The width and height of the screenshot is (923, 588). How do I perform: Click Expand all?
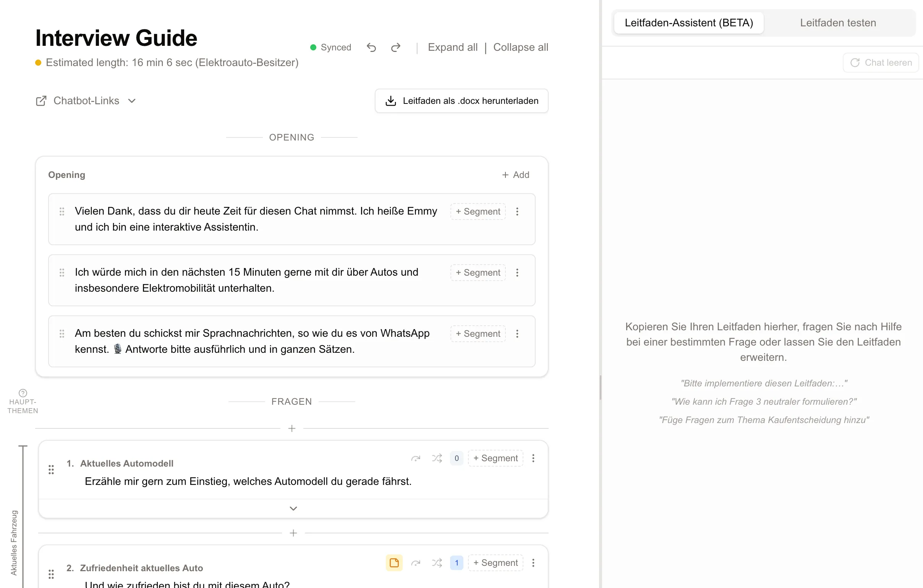[452, 47]
